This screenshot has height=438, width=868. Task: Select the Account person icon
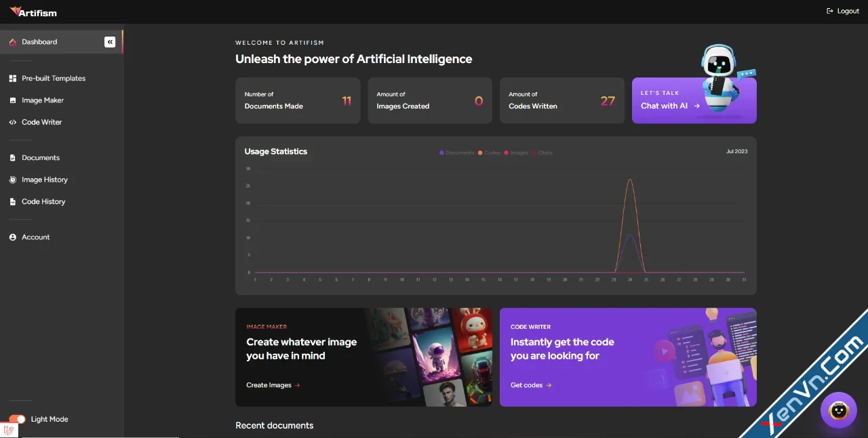pos(12,237)
